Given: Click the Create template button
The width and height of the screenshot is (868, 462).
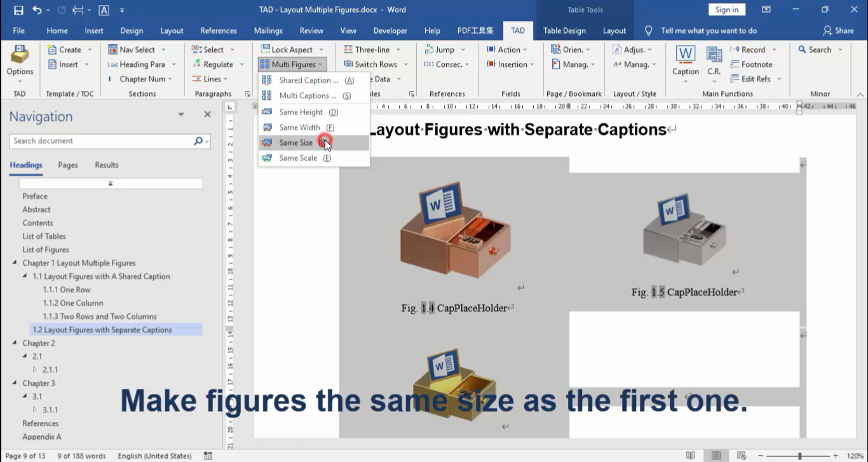Looking at the screenshot, I should click(70, 50).
